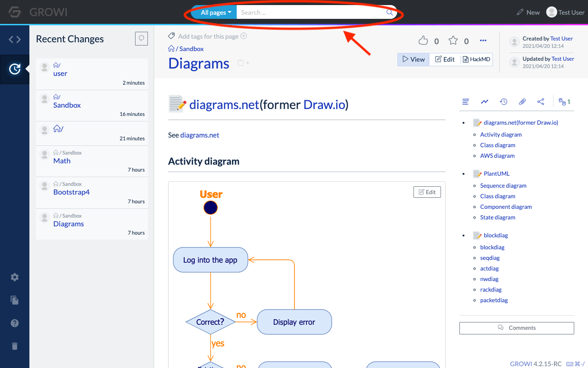Switch to the Edit tab

[445, 59]
